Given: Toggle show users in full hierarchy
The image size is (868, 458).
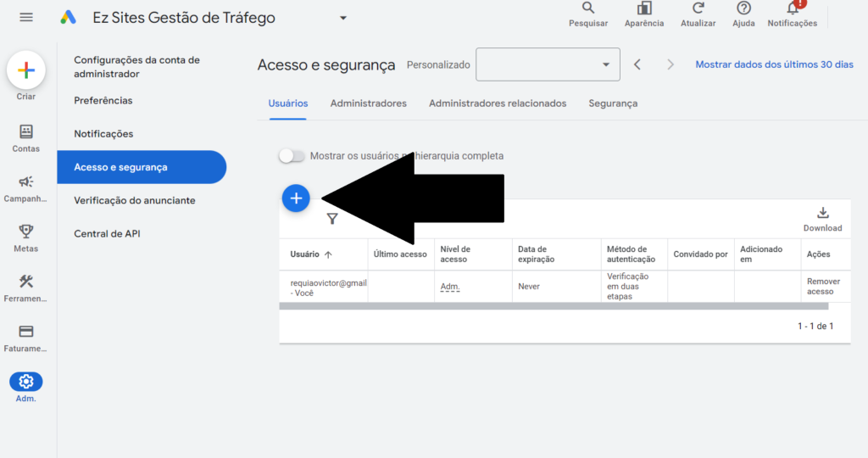Looking at the screenshot, I should (292, 155).
